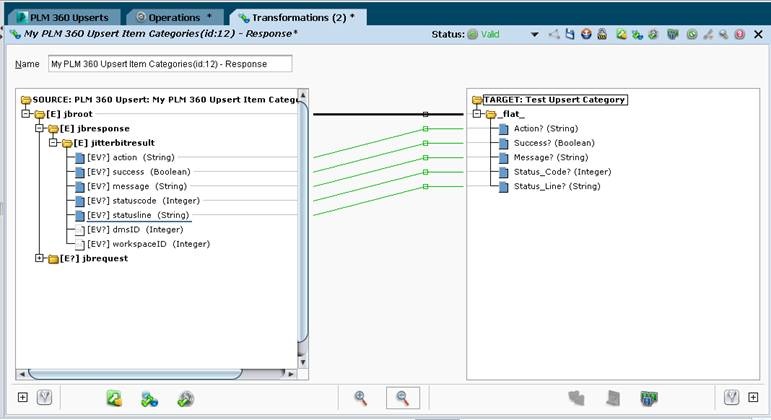Switch to the Operations tab
The image size is (771, 420).
pos(176,18)
